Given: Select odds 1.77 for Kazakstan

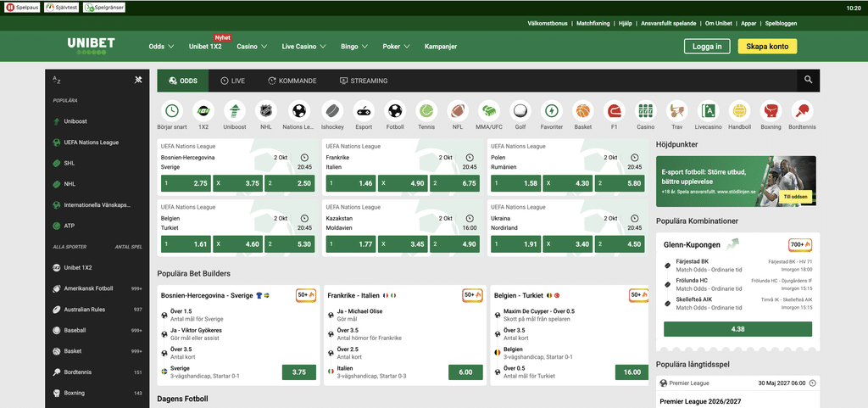Looking at the screenshot, I should (352, 244).
